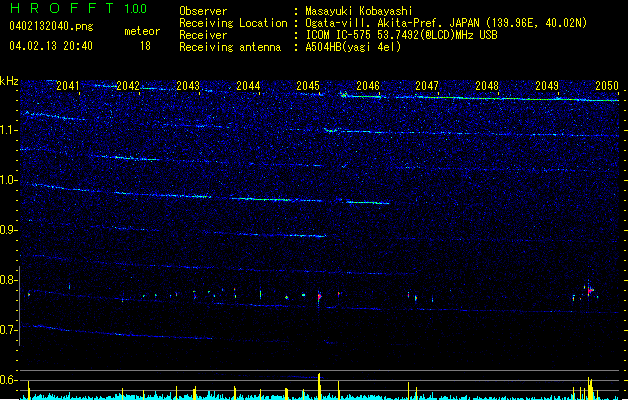Click the HROFFT 1.0.0 title text

click(78, 8)
